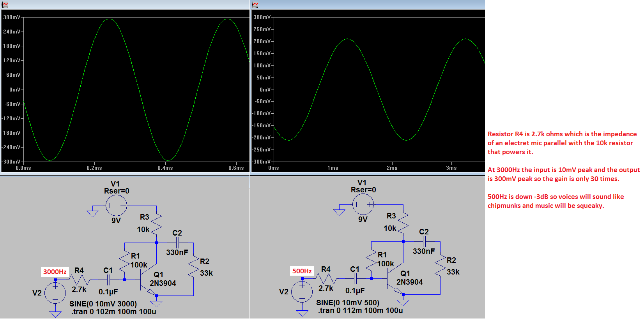
Task: Pick the R4 resistor symbol in the 500Hz schematic
Action: [x=326, y=279]
